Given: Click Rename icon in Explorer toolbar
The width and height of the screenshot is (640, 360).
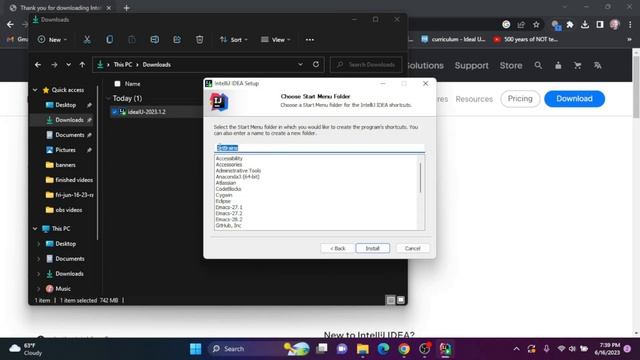Looking at the screenshot, I should (154, 40).
